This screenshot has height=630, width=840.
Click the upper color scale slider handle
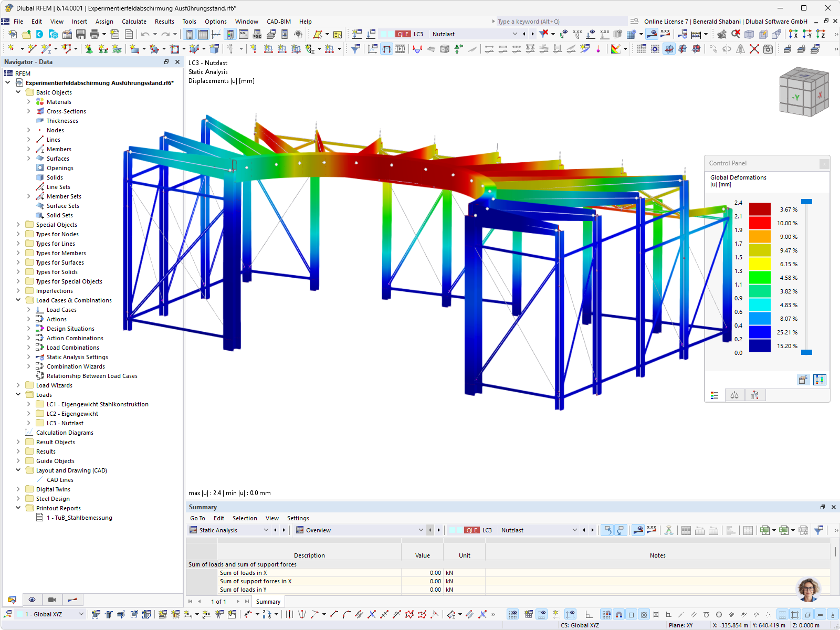click(x=807, y=202)
